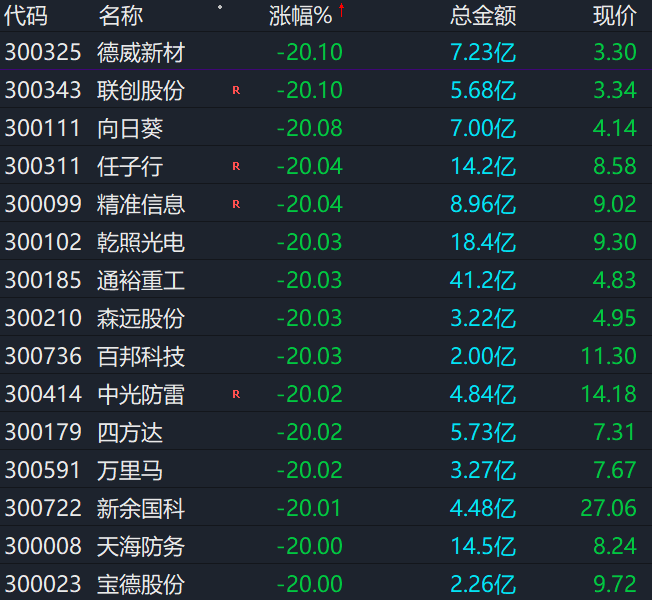Click stock code 300722
Viewport: 652px width, 600px height.
point(43,508)
